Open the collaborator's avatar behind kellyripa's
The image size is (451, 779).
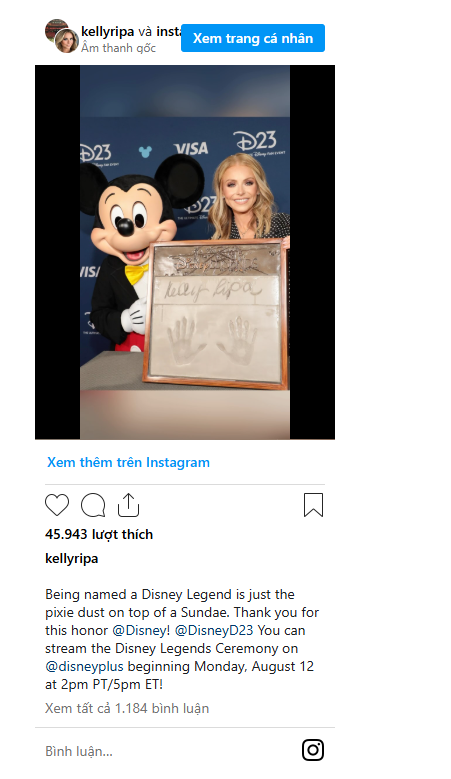point(54,28)
